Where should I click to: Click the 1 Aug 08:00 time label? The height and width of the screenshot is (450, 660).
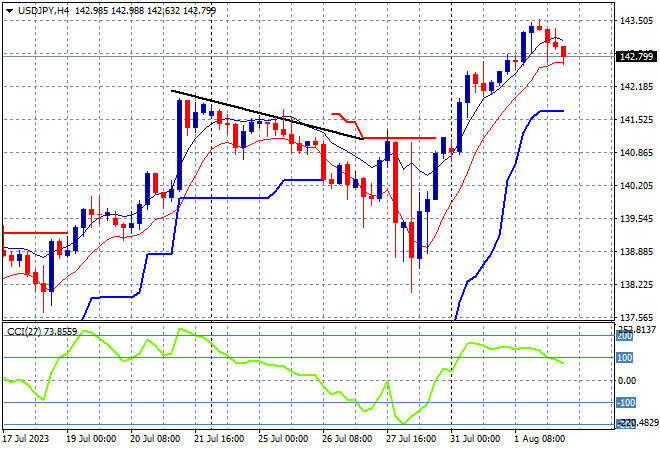540,439
